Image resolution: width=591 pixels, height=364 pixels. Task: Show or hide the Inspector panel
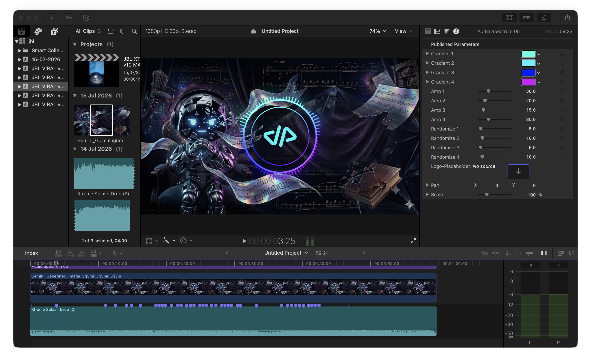(544, 18)
